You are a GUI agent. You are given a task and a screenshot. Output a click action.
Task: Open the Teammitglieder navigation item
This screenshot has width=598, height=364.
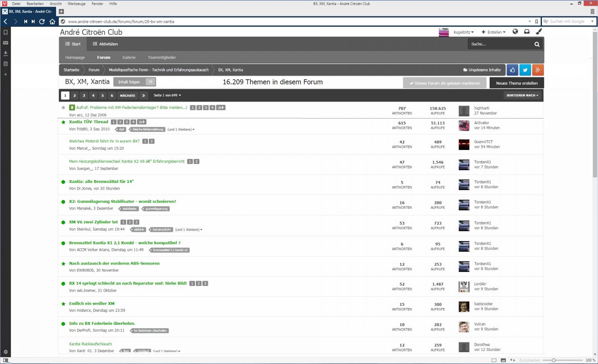click(x=162, y=57)
